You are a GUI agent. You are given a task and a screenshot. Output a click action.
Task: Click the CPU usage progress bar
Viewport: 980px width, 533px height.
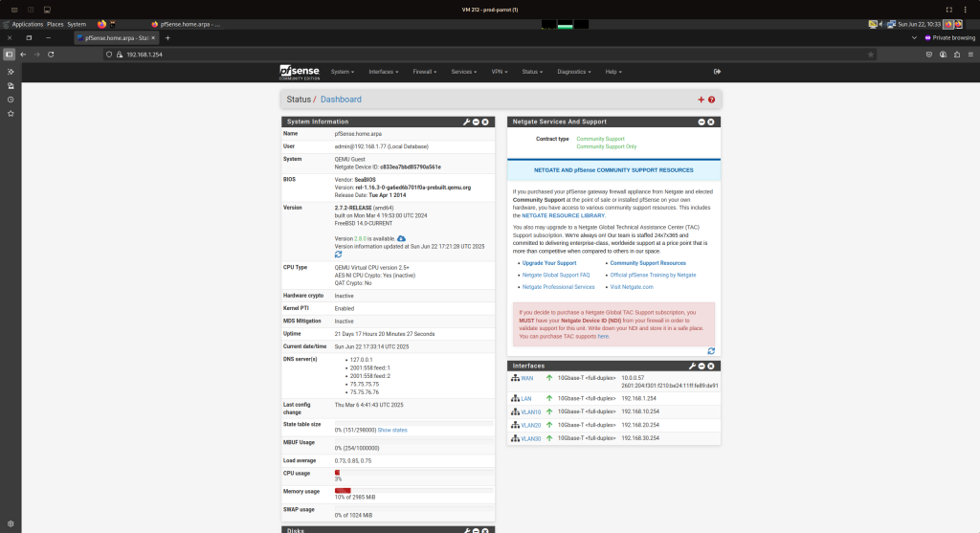[413, 473]
